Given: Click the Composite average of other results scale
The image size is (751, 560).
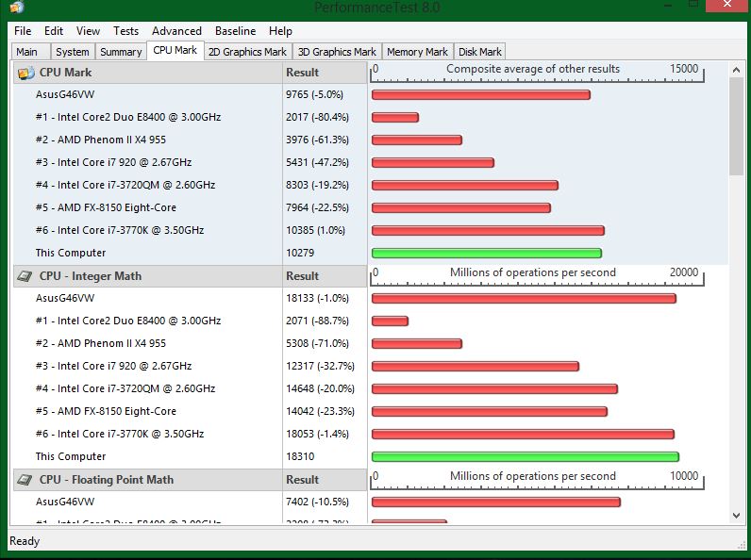Looking at the screenshot, I should [537, 73].
